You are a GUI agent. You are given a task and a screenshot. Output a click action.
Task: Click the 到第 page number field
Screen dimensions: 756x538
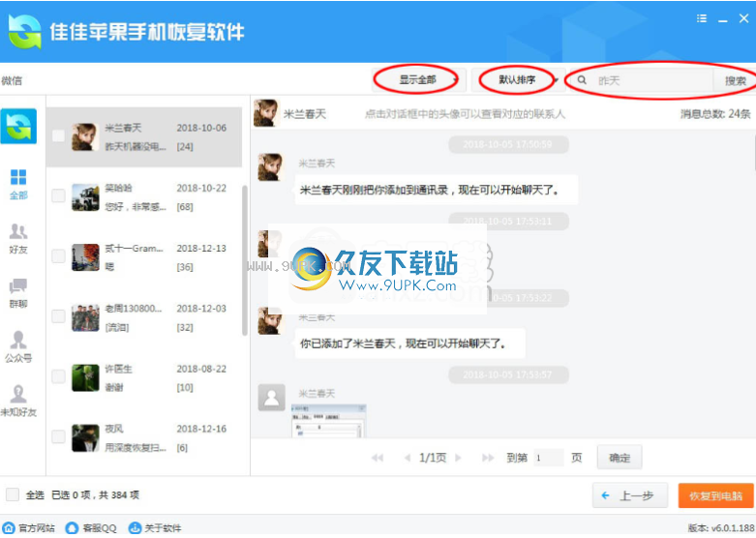pyautogui.click(x=548, y=458)
